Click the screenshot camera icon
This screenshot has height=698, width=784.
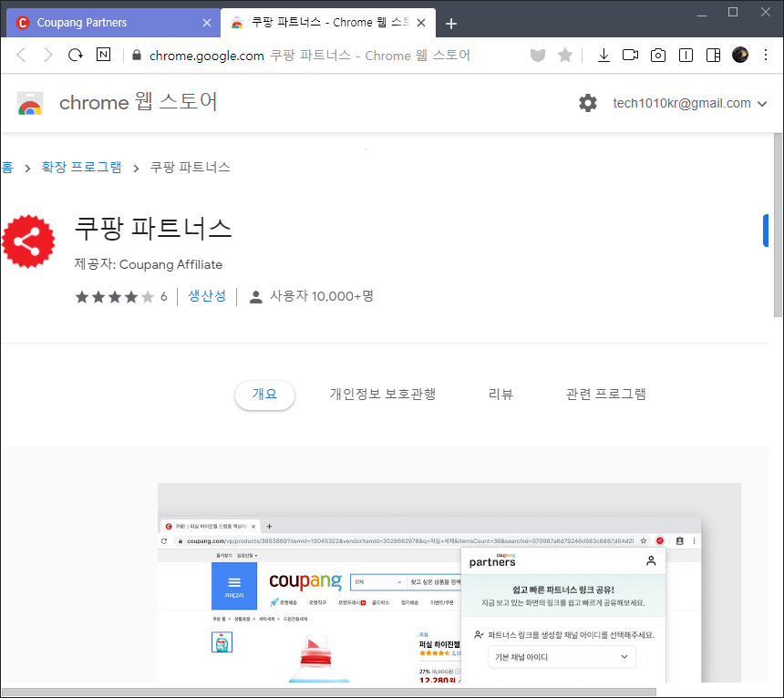658,55
